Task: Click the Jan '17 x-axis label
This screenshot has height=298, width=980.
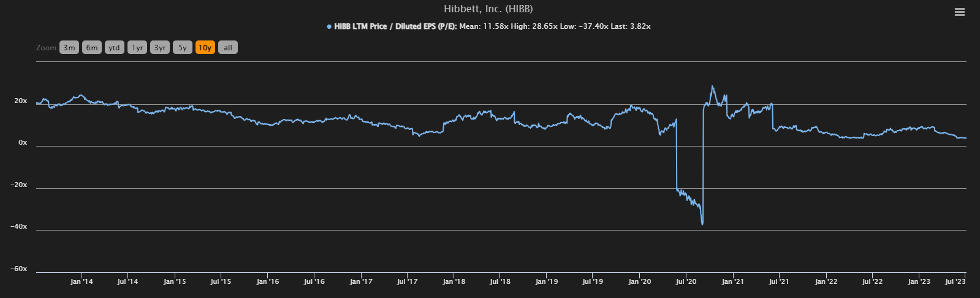Action: coord(361,281)
